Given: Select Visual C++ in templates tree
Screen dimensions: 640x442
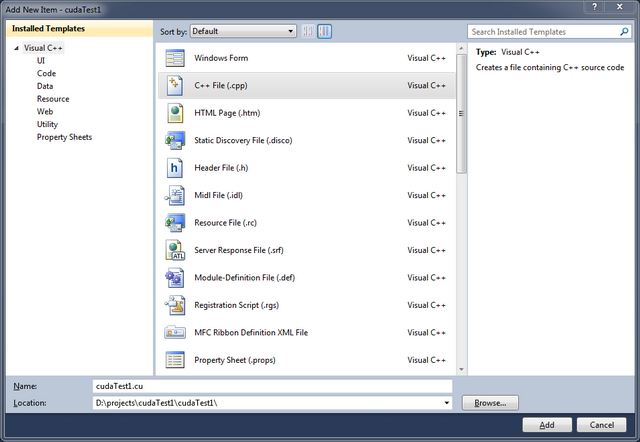Looking at the screenshot, I should [x=43, y=48].
